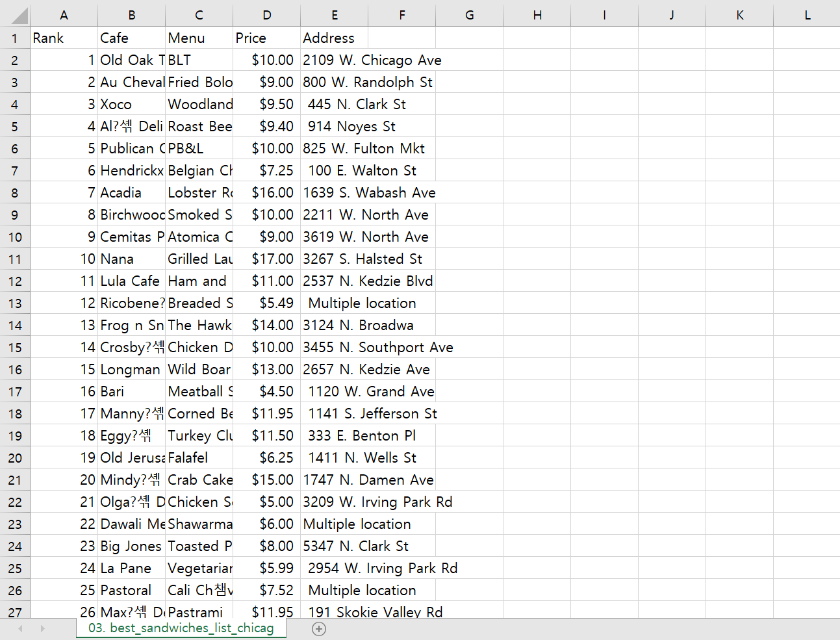Click the Cafe header cell
The image size is (840, 640).
(131, 38)
